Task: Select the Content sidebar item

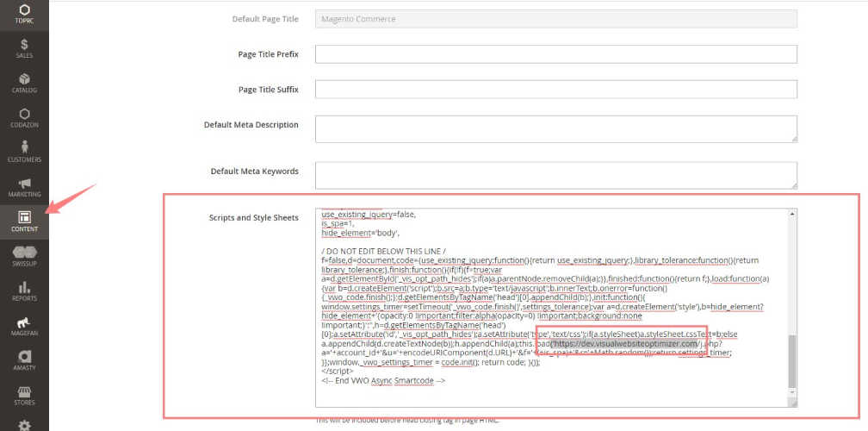Action: point(24,222)
